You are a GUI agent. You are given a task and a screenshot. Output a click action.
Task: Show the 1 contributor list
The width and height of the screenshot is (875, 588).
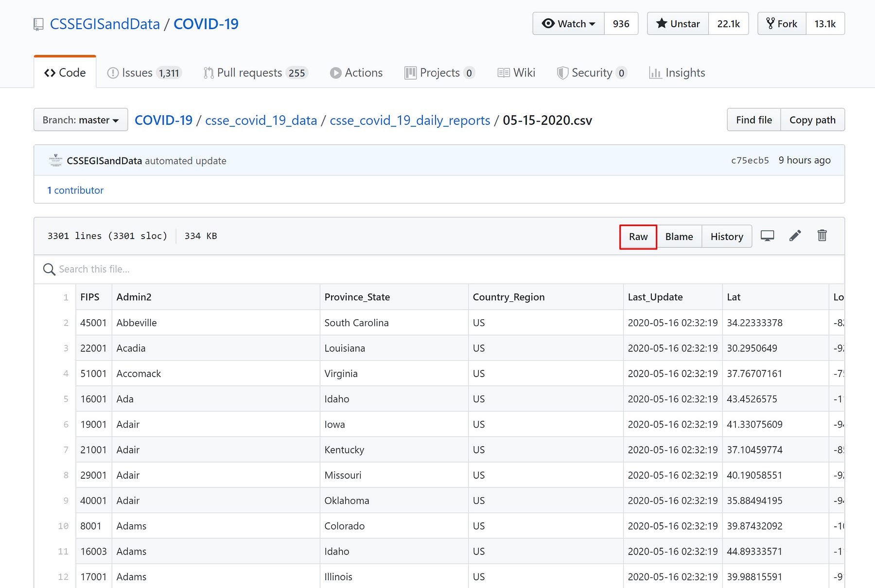75,190
